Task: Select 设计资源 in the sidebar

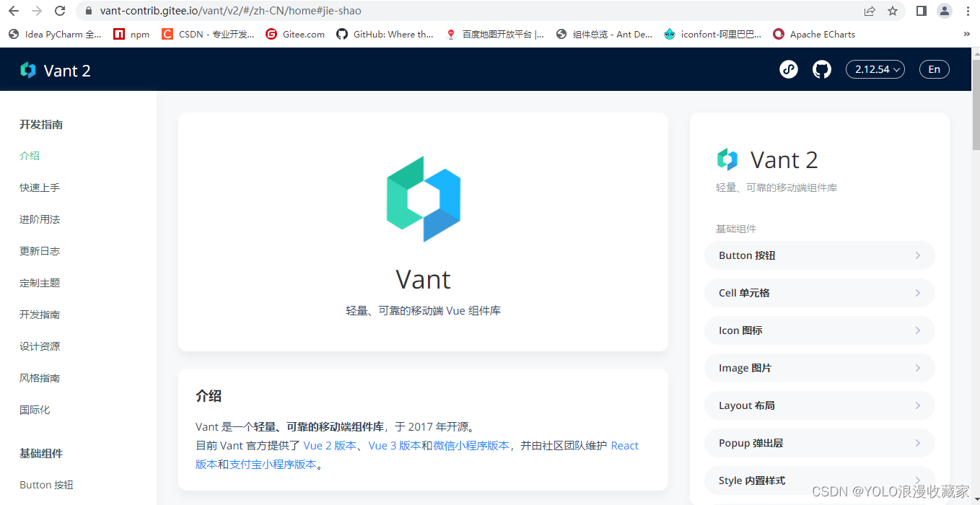Action: coord(40,346)
